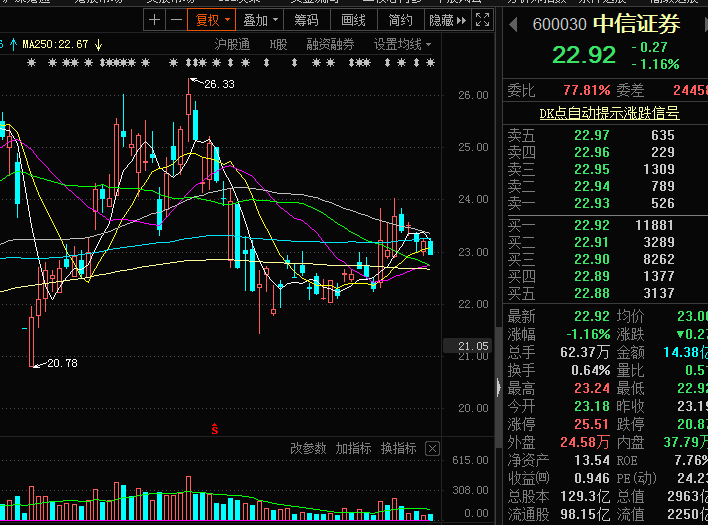Click the 流通股 value 98.15亿

click(585, 514)
